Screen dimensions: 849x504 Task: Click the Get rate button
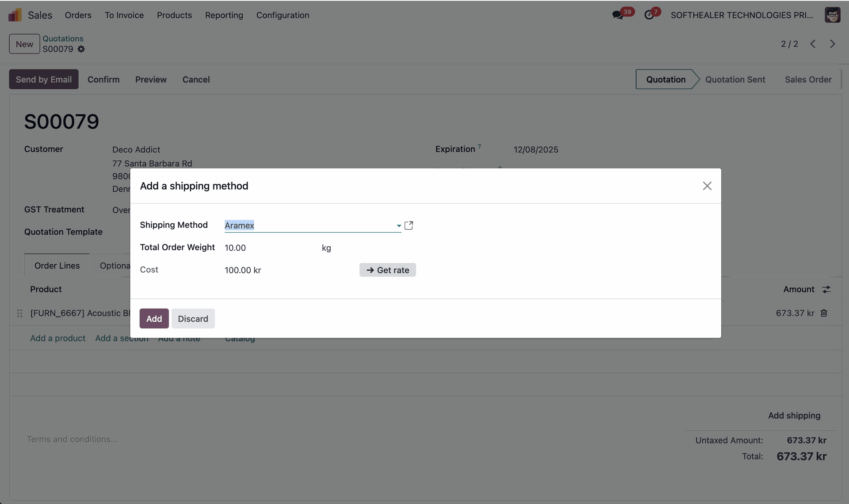(387, 270)
